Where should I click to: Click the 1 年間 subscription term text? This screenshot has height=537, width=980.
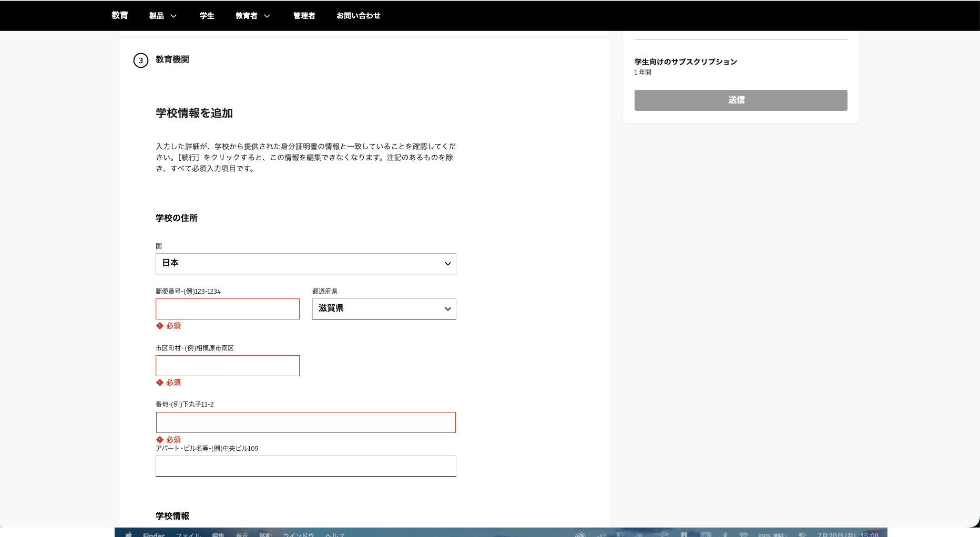(x=642, y=72)
